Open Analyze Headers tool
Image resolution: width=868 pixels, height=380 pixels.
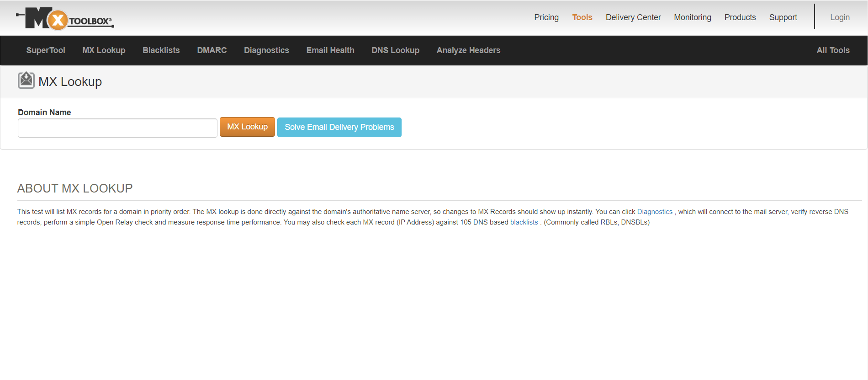[468, 50]
